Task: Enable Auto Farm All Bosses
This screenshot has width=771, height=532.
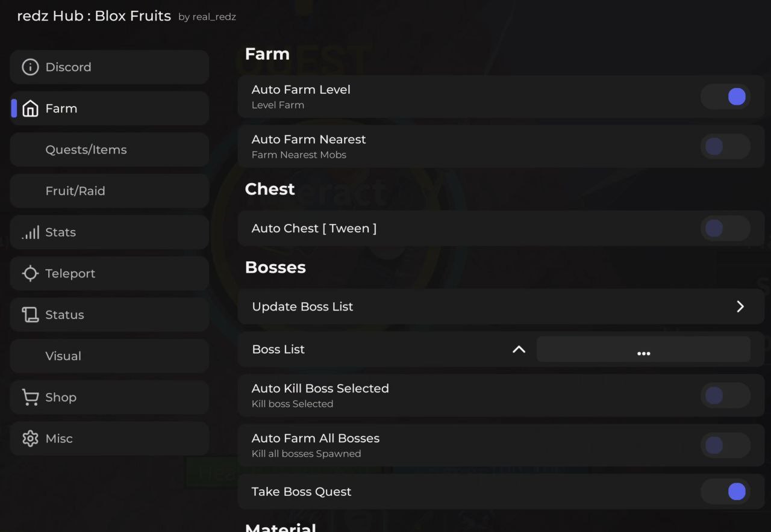Action: pos(725,445)
